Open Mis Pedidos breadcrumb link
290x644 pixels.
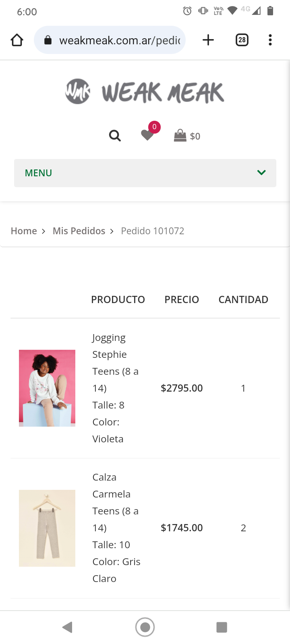click(79, 231)
